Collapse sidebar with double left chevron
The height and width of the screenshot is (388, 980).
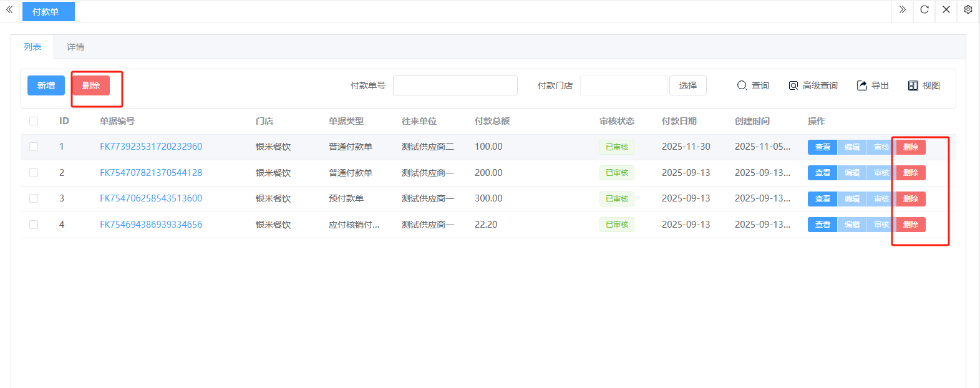click(x=9, y=9)
